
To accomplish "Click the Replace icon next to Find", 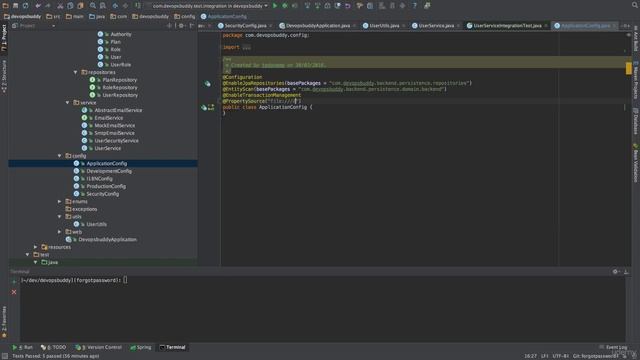I will click(103, 6).
